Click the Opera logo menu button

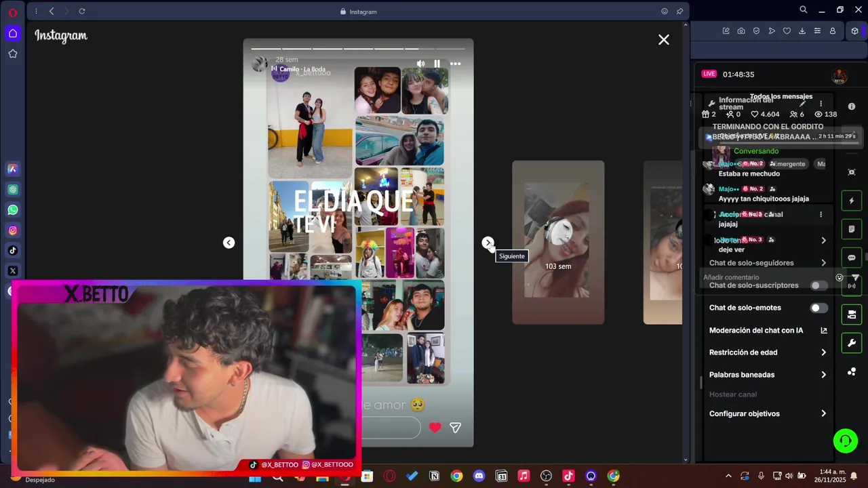pyautogui.click(x=12, y=12)
